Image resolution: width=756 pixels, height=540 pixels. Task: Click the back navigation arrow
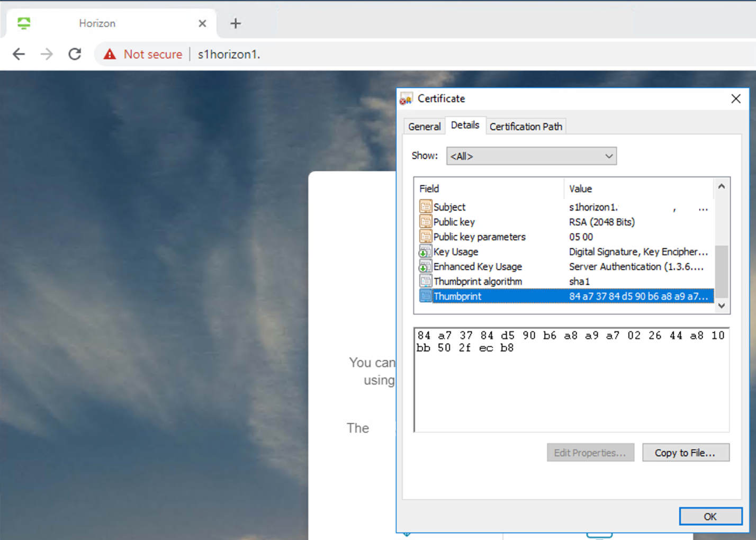click(x=19, y=54)
